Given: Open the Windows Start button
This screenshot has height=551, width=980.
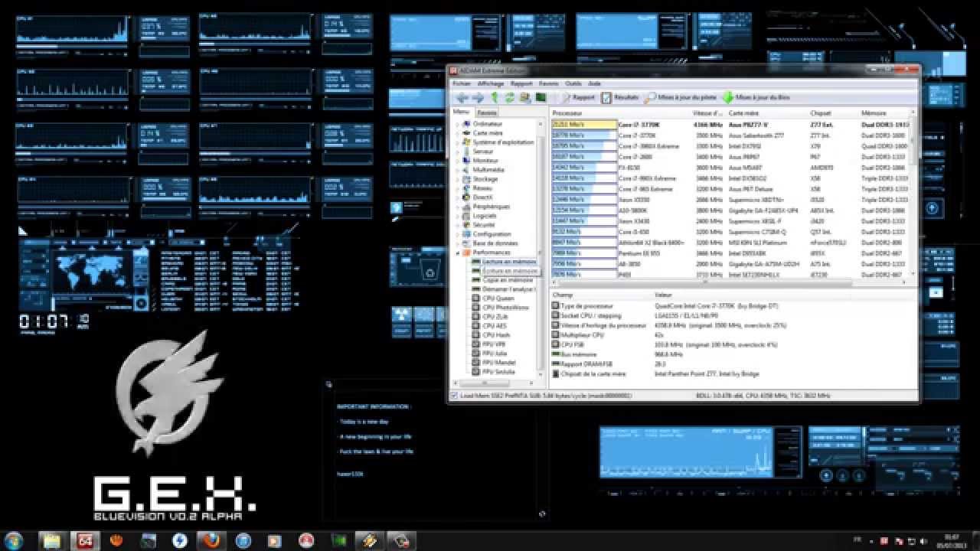Looking at the screenshot, I should 13,540.
